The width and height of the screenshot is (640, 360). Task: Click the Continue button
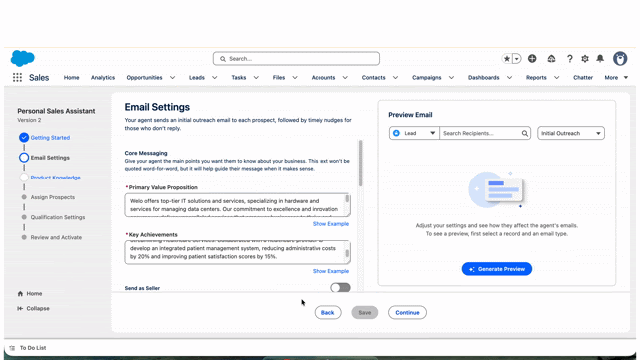pyautogui.click(x=407, y=313)
